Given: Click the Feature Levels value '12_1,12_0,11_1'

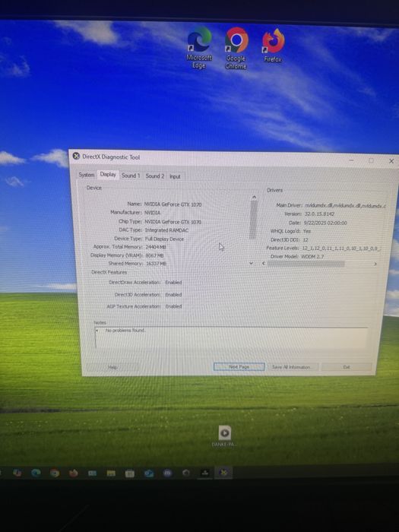Looking at the screenshot, I should point(341,249).
